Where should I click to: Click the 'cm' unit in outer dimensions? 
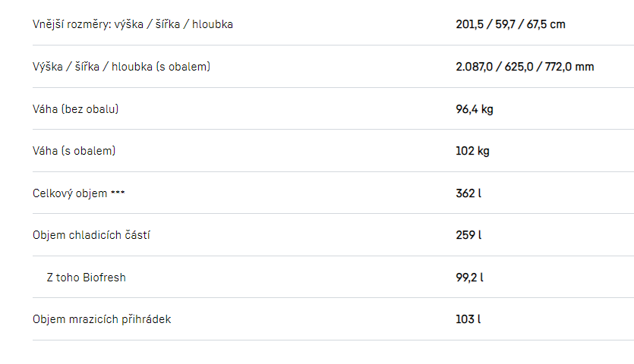click(558, 24)
